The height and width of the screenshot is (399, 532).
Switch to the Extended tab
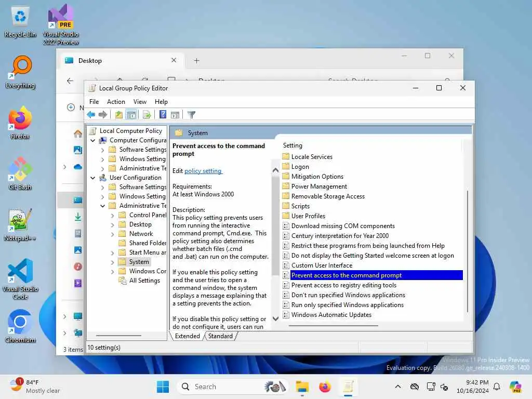pyautogui.click(x=187, y=336)
